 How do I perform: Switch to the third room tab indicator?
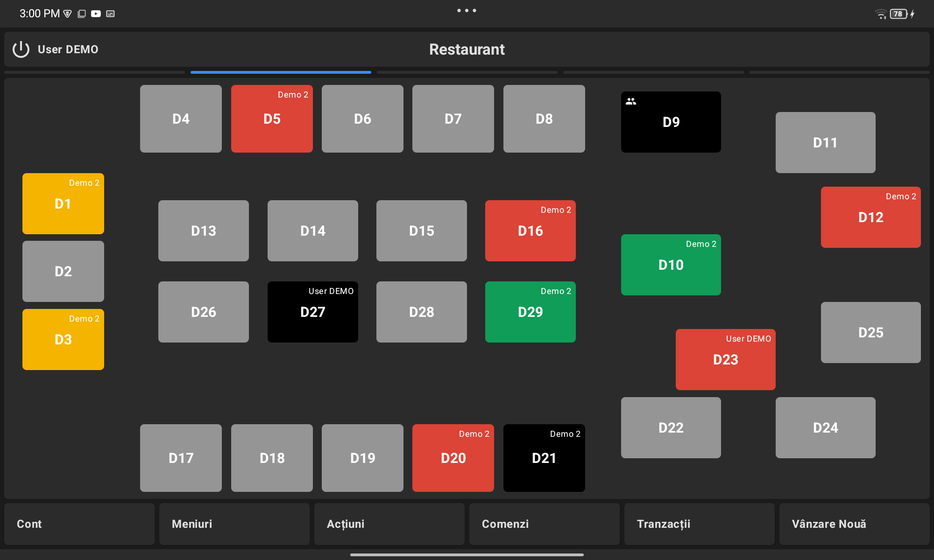(x=467, y=72)
